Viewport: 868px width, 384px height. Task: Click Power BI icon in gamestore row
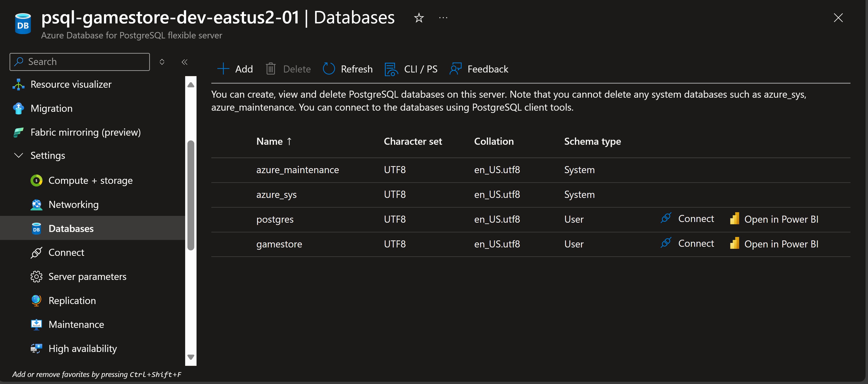734,243
